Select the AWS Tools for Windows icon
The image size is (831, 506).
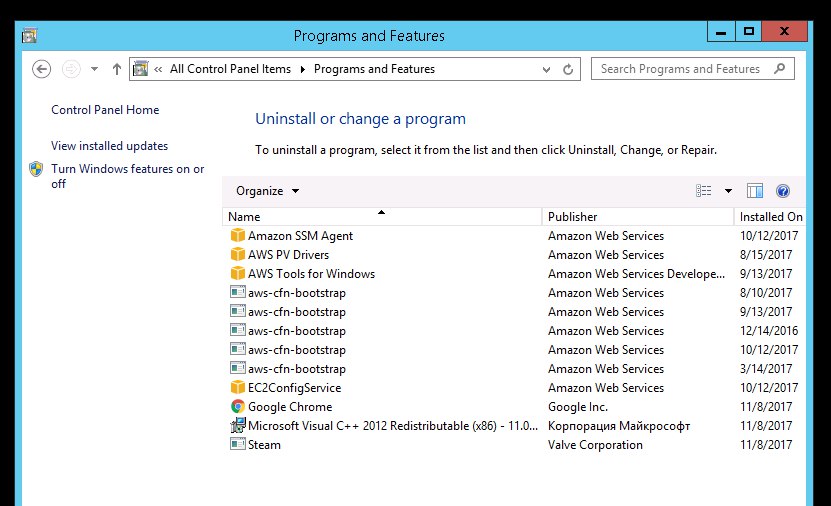click(x=237, y=273)
